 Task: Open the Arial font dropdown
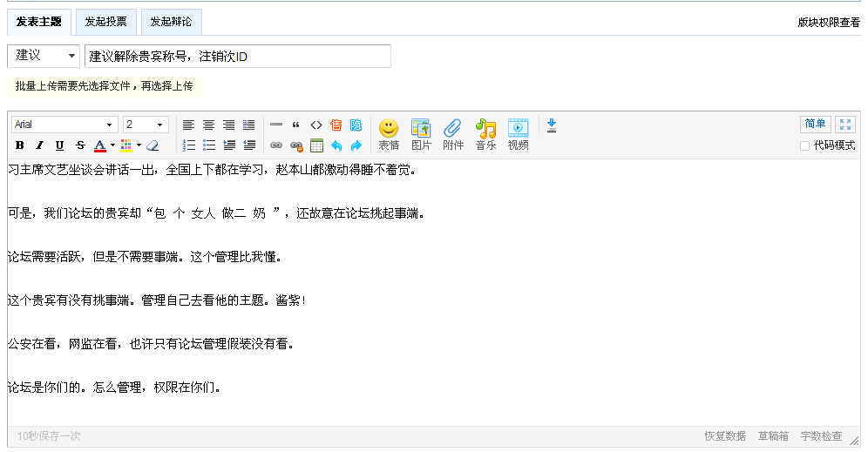pyautogui.click(x=63, y=125)
